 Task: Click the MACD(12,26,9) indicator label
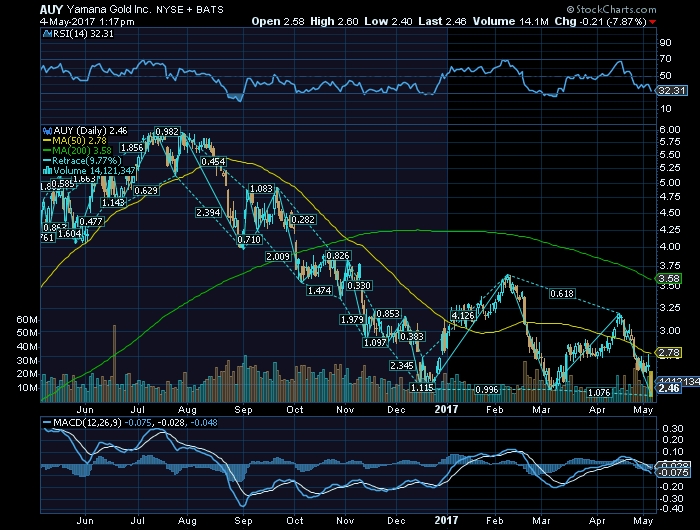coord(87,422)
